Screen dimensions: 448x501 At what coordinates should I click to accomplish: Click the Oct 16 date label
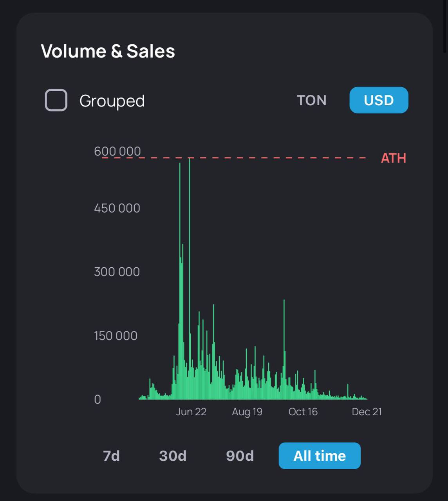[x=303, y=412]
